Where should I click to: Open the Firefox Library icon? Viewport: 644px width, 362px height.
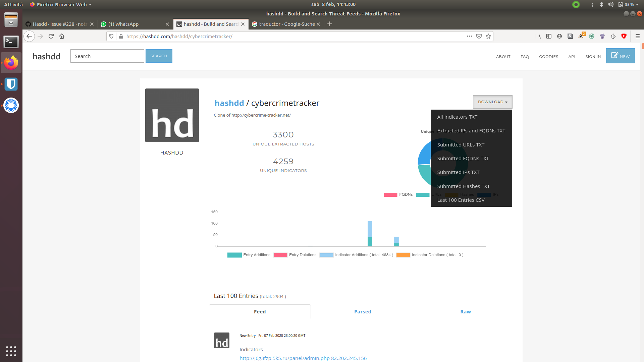click(538, 36)
